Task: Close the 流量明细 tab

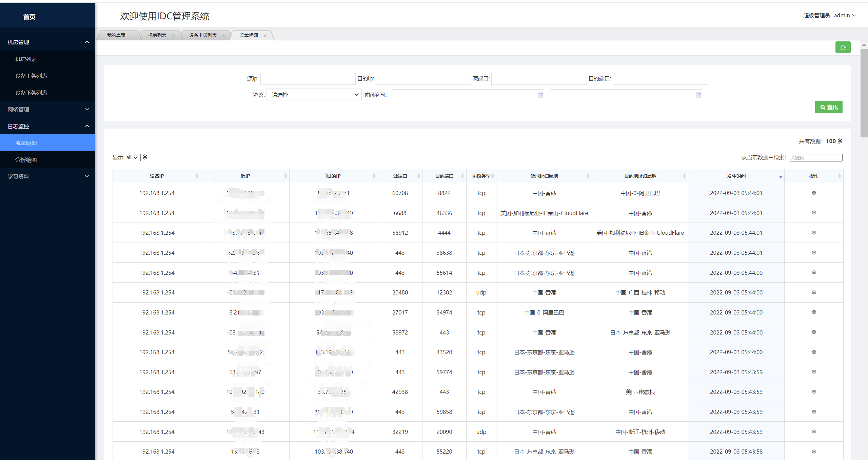Action: 265,36
